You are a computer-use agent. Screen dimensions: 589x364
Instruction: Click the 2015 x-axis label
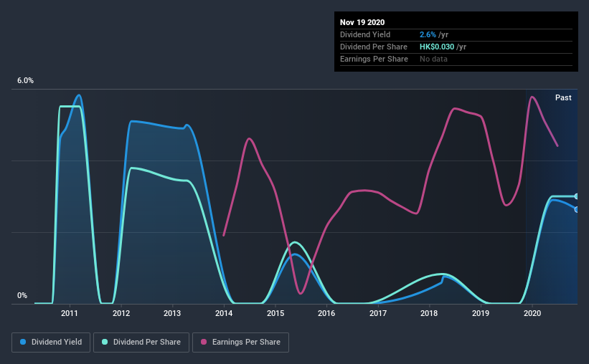(x=275, y=313)
